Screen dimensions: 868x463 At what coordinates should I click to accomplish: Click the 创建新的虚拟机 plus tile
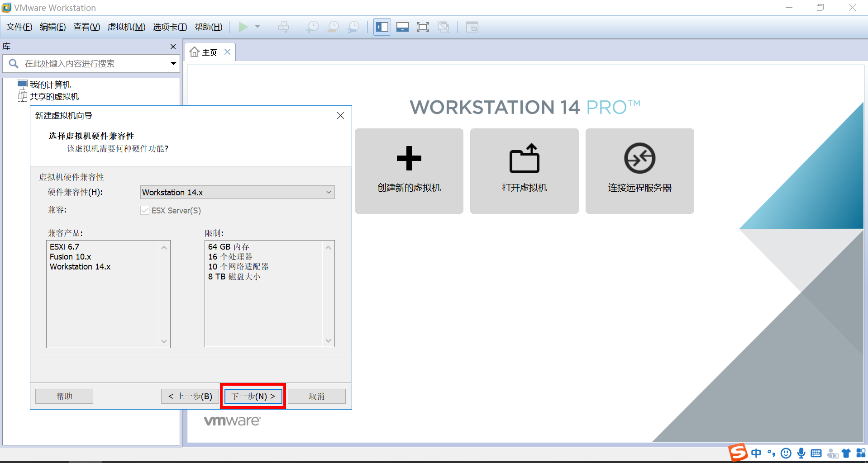(x=409, y=171)
